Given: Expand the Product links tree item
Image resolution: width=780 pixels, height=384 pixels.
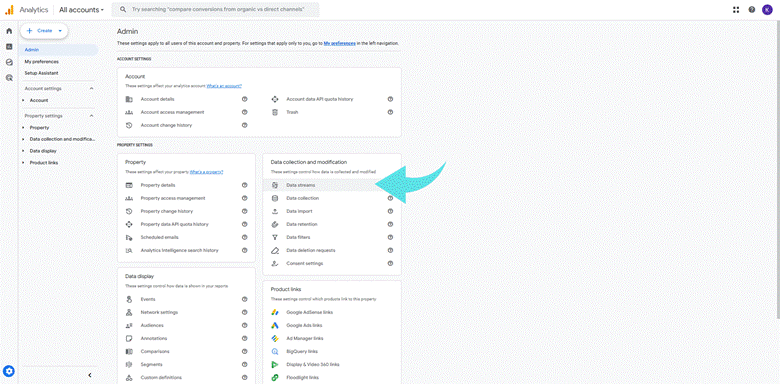Looking at the screenshot, I should pyautogui.click(x=23, y=163).
